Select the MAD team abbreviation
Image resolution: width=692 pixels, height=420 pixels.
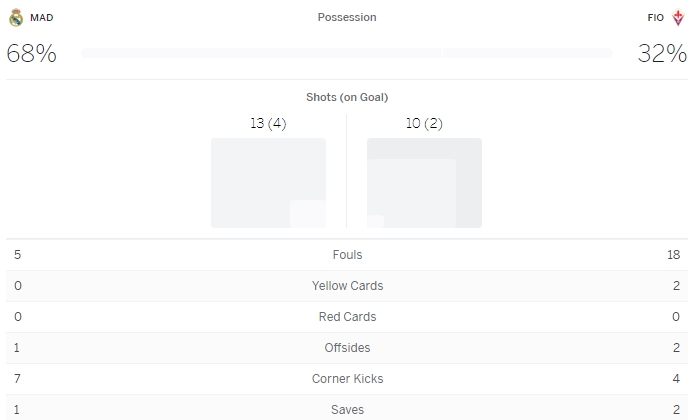click(x=42, y=17)
